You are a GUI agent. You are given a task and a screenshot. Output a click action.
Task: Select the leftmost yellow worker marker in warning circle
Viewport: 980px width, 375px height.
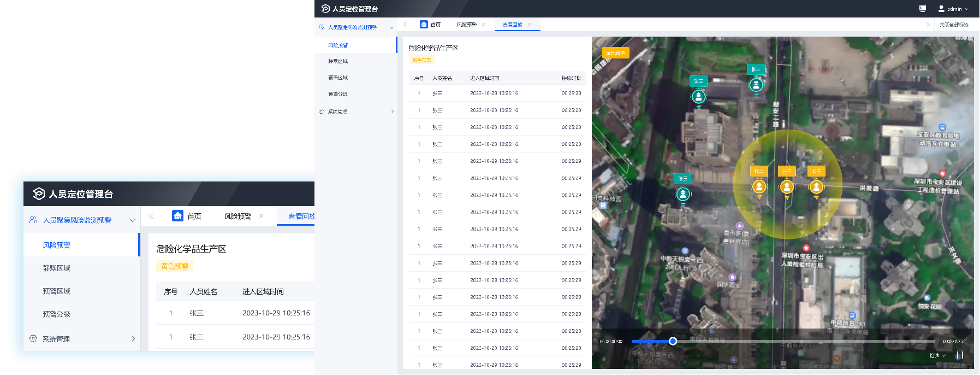pyautogui.click(x=759, y=187)
